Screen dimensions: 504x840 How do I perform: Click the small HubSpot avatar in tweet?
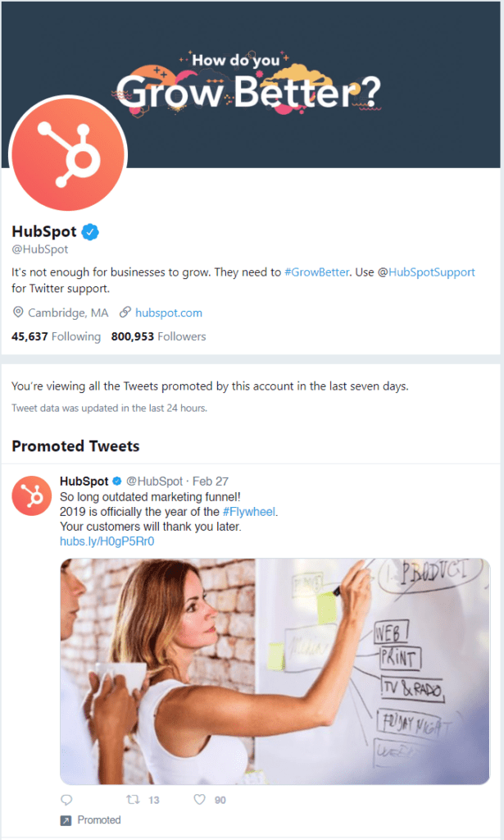click(x=32, y=495)
